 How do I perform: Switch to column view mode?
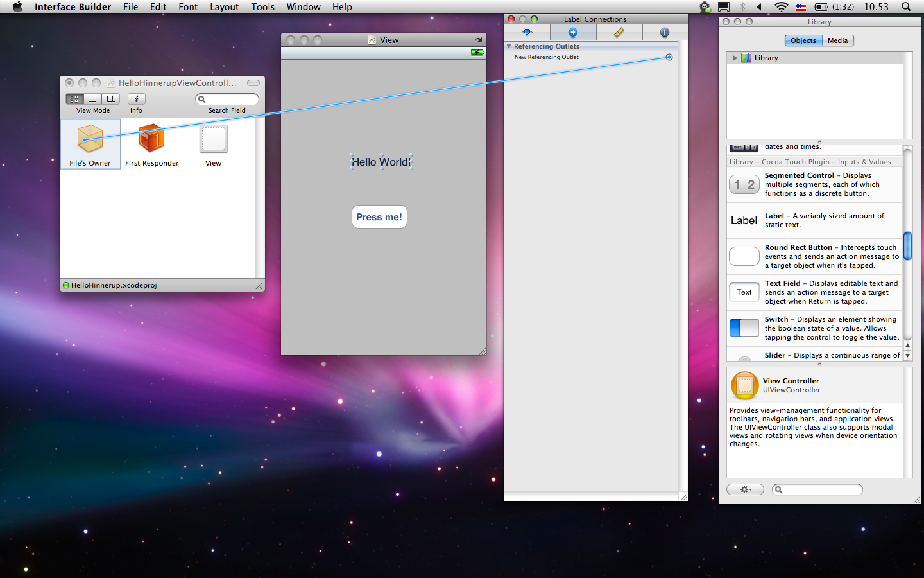111,99
